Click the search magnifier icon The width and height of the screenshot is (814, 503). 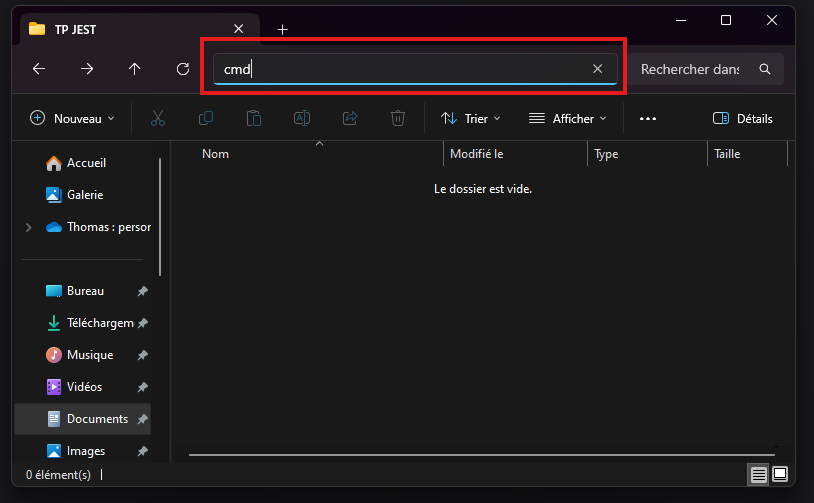[765, 69]
